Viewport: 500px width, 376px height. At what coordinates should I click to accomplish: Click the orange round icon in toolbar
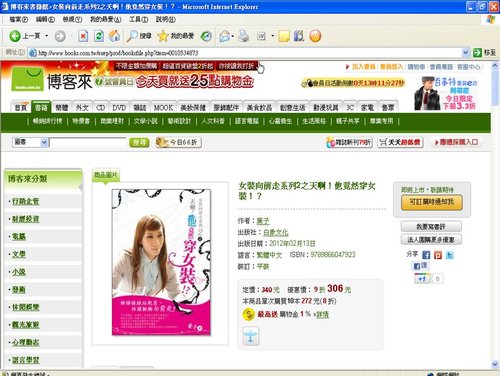[x=315, y=36]
